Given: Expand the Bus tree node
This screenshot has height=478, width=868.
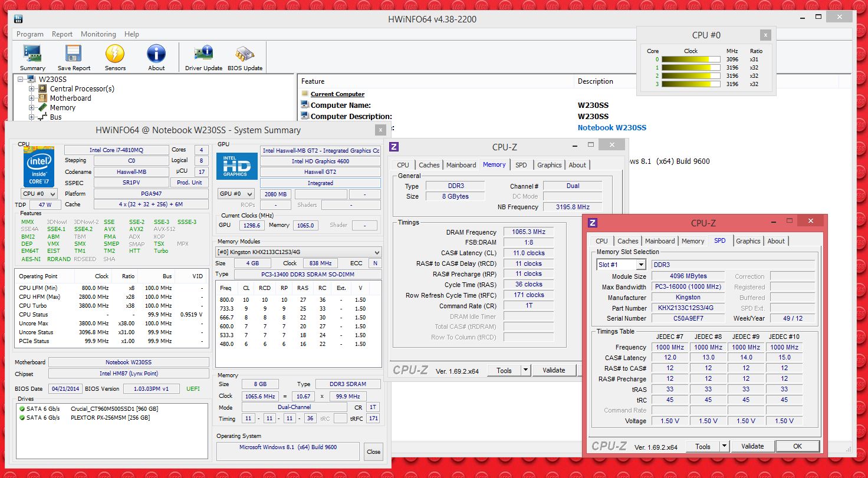Looking at the screenshot, I should click(x=32, y=117).
